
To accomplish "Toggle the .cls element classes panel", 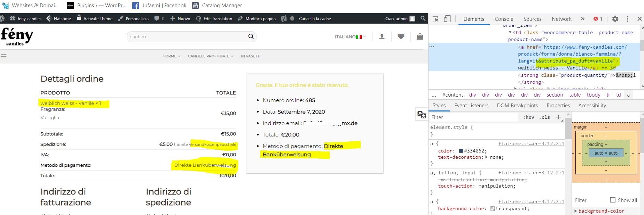I will (544, 117).
